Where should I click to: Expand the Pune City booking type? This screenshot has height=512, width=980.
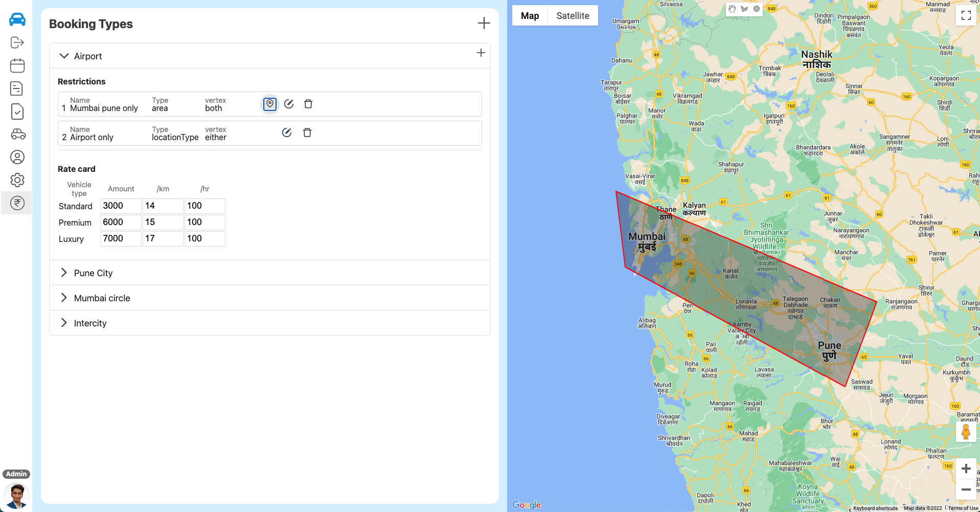click(x=64, y=273)
